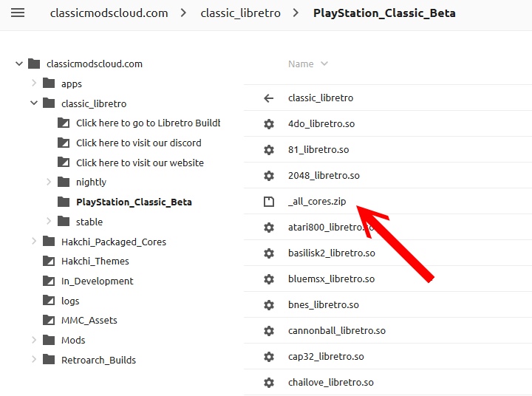
Task: Click MMC_Assets shortcut folder icon
Action: tap(49, 320)
